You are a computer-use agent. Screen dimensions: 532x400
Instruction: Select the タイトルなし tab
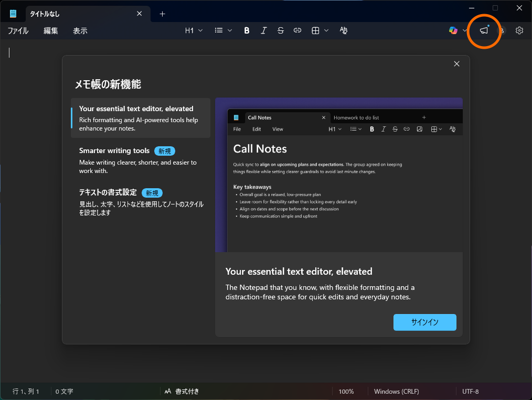tap(88, 14)
